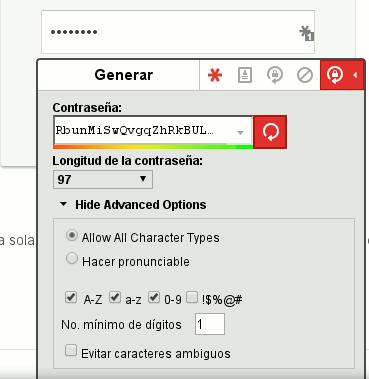Click the generated Contraseña text field
369x379 pixels.
(x=153, y=131)
